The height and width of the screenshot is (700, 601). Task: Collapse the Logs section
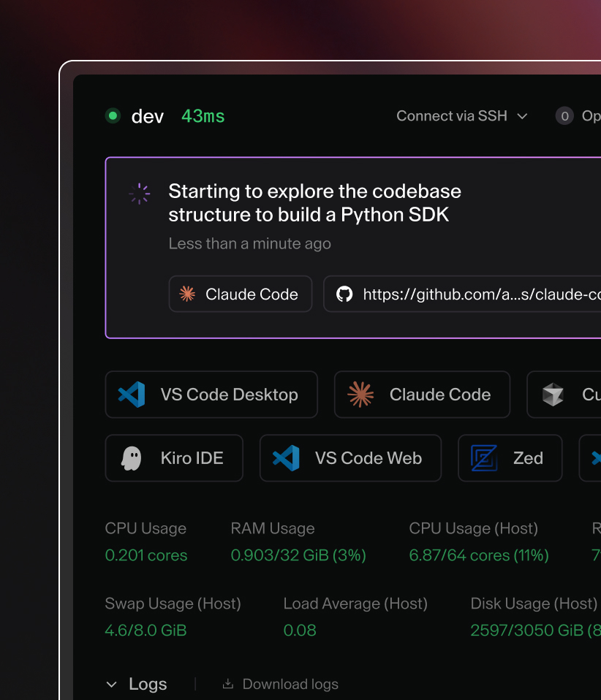click(x=111, y=684)
